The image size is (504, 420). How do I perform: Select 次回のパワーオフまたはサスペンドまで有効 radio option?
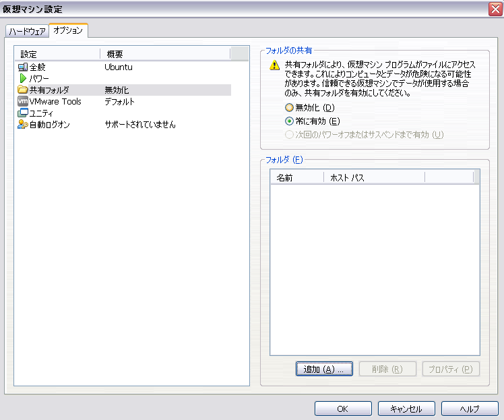point(289,134)
